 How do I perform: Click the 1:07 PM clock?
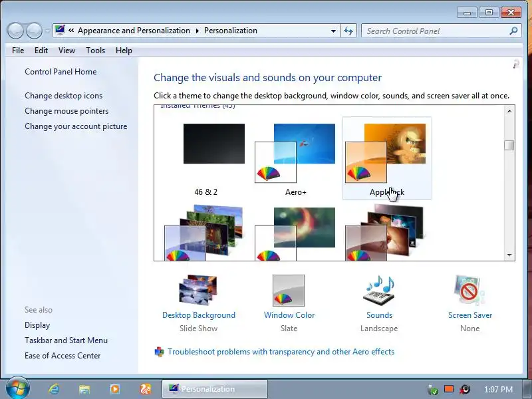(498, 389)
